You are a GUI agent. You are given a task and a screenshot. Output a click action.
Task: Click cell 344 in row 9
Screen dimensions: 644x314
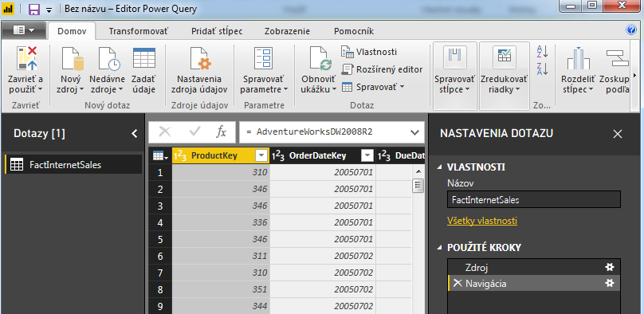[221, 306]
